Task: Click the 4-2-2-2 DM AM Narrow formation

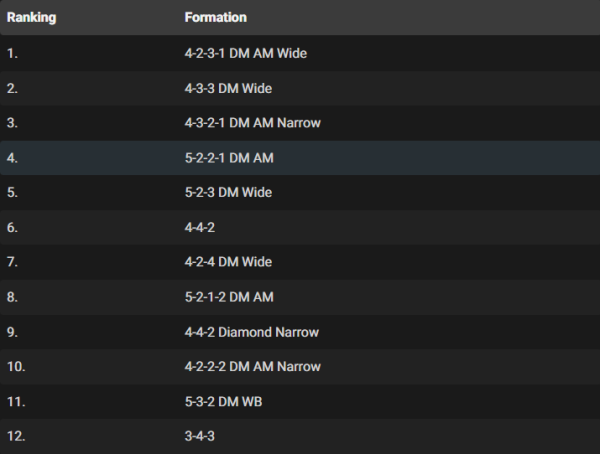Action: (x=252, y=366)
